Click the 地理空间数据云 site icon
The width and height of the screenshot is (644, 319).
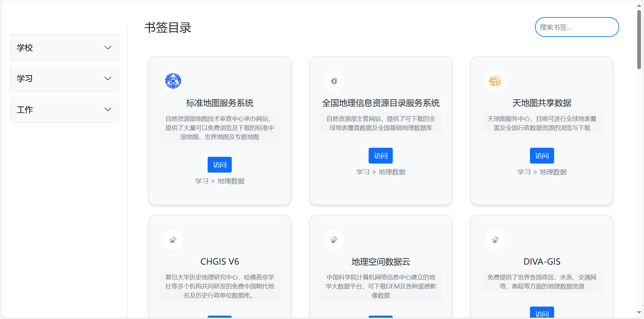pyautogui.click(x=334, y=239)
